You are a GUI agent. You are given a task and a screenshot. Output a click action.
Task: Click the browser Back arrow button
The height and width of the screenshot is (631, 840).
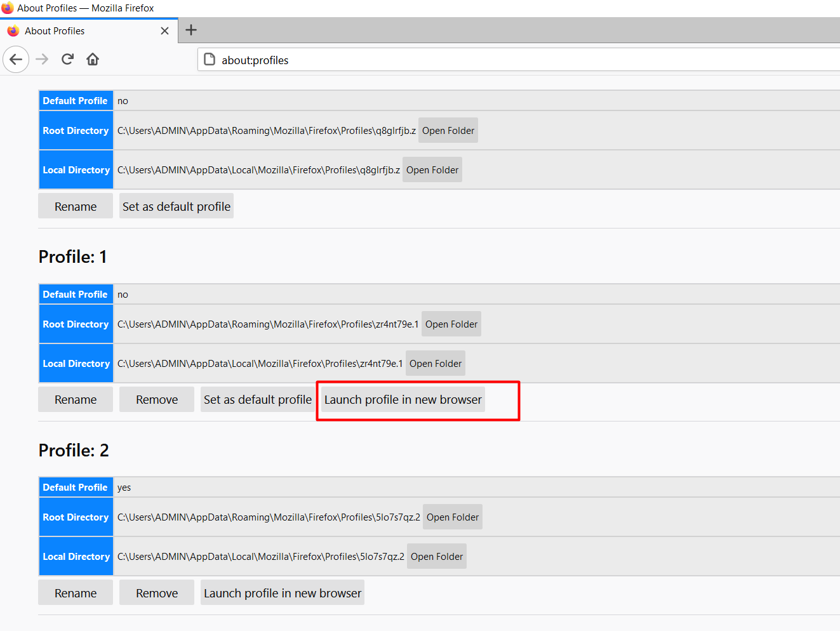point(16,60)
